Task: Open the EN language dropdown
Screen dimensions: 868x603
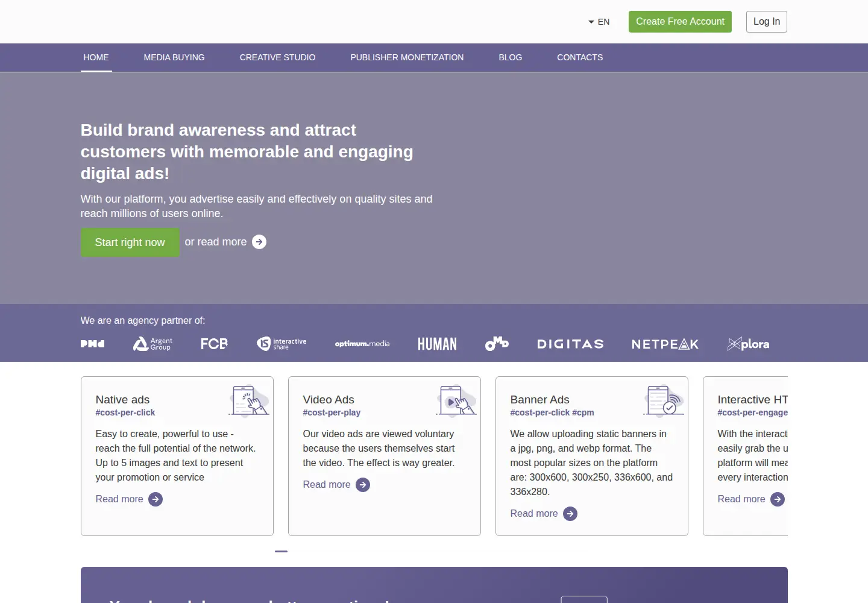Action: point(599,22)
